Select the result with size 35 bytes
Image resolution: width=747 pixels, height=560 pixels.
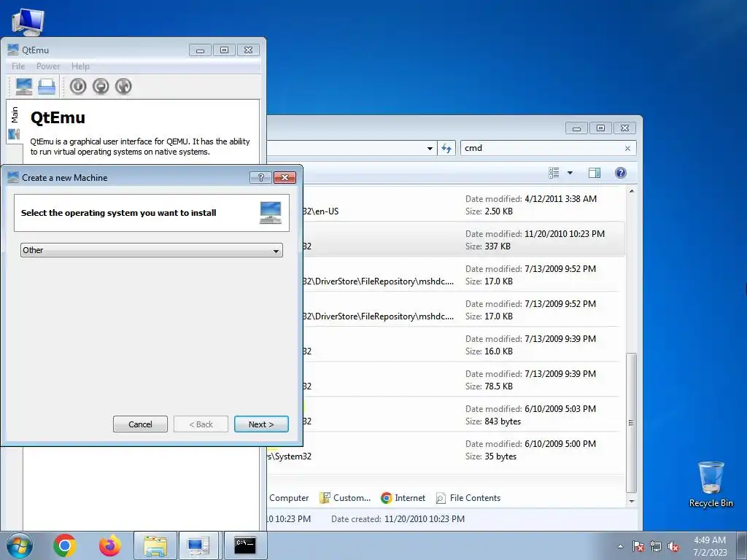pos(446,450)
